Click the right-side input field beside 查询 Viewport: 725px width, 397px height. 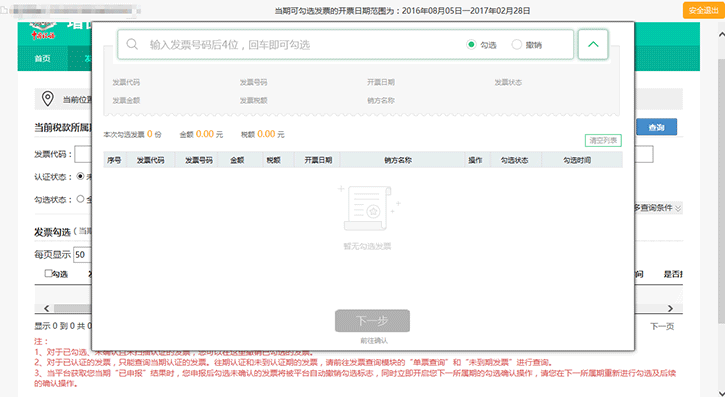644,154
